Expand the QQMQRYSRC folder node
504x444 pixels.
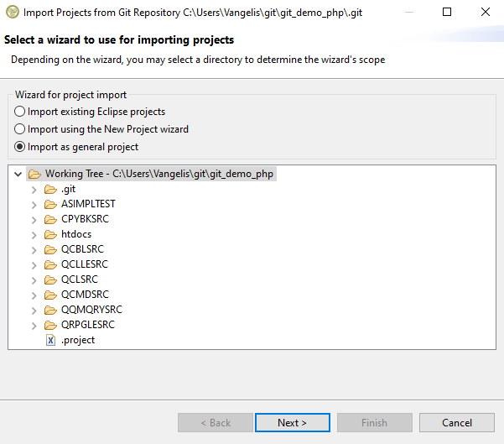34,310
